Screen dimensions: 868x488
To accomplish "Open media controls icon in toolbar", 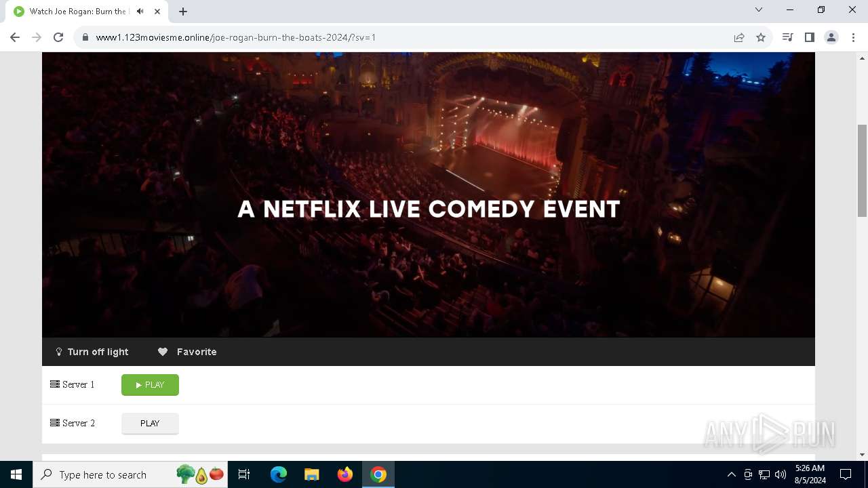I will (x=787, y=37).
